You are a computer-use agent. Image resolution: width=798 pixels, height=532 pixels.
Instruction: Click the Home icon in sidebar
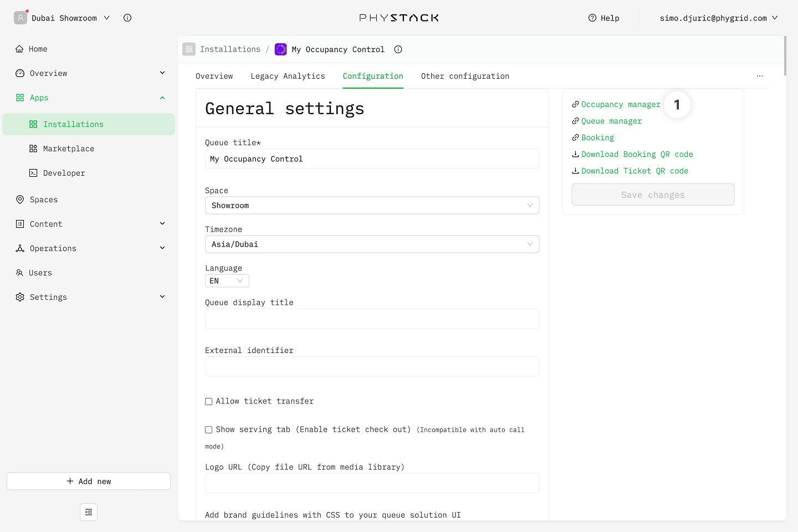tap(19, 49)
